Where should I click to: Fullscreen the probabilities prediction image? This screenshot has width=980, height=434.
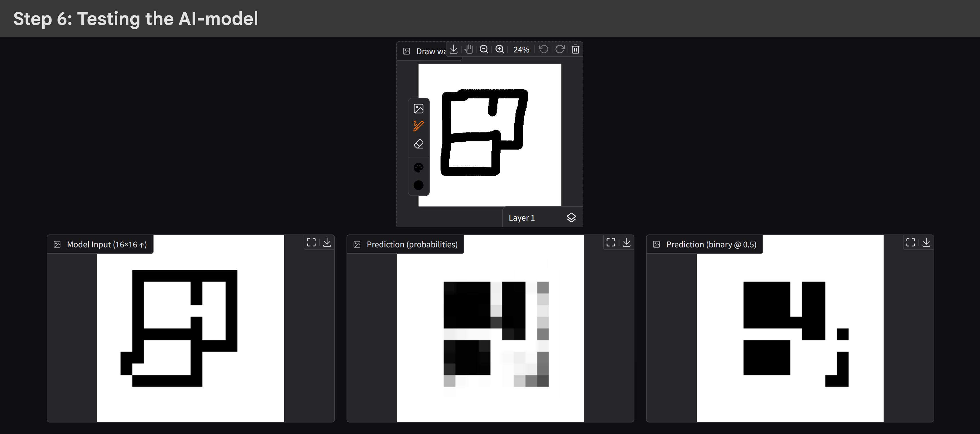610,243
